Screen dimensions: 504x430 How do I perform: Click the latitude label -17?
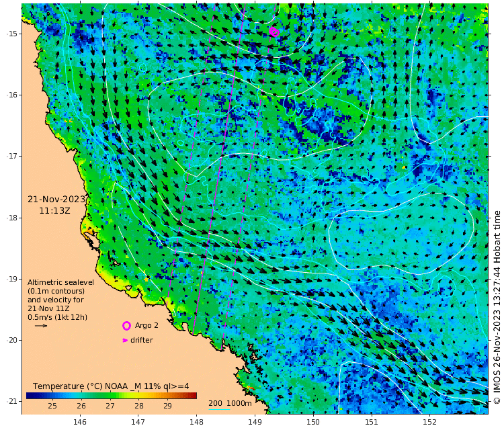click(x=12, y=156)
